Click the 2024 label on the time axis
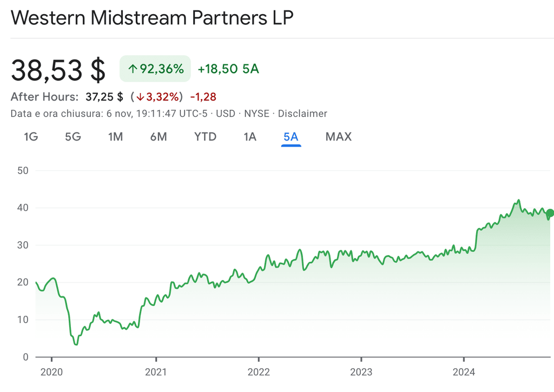The width and height of the screenshot is (554, 392). (464, 372)
